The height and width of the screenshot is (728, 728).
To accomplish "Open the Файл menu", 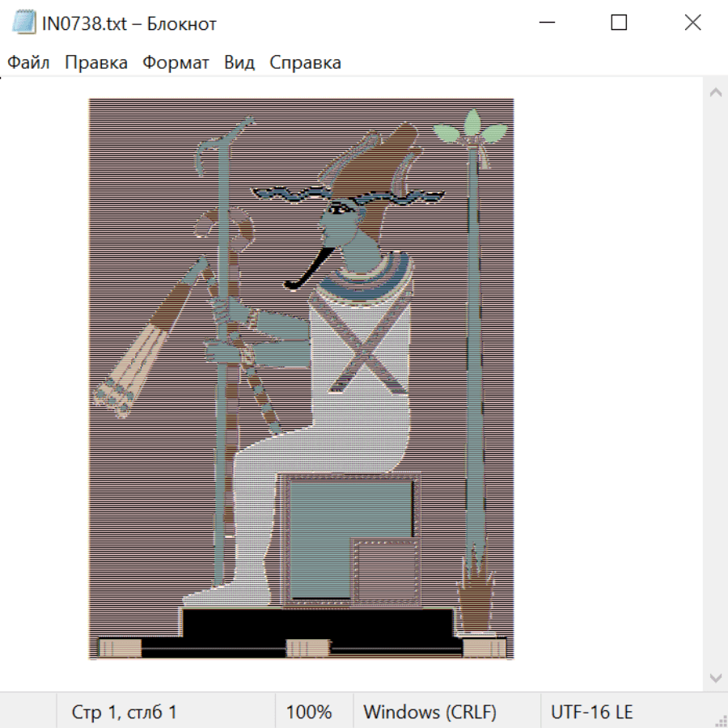I will tap(28, 63).
